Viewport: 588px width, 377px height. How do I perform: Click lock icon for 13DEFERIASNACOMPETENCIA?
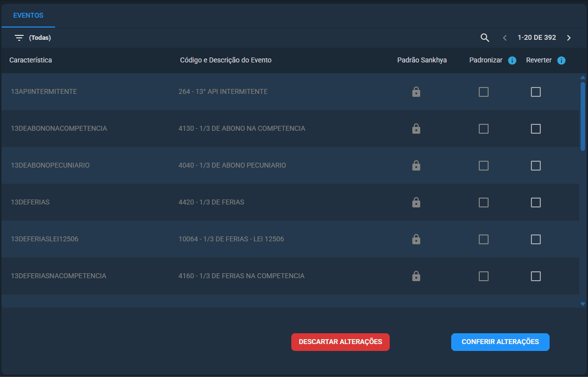(416, 276)
